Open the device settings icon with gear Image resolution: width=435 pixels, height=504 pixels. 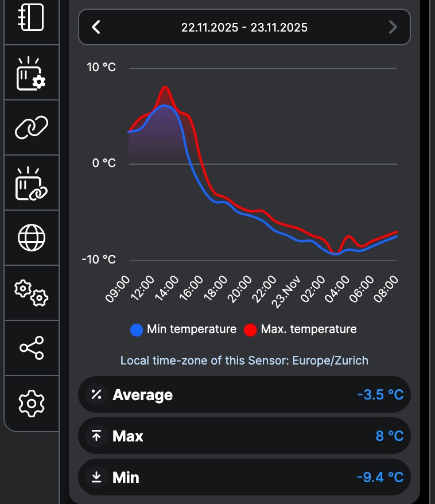[32, 73]
